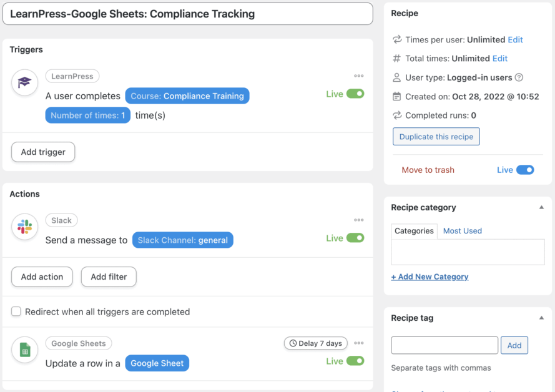Toggle the Slack action Live switch

(355, 238)
